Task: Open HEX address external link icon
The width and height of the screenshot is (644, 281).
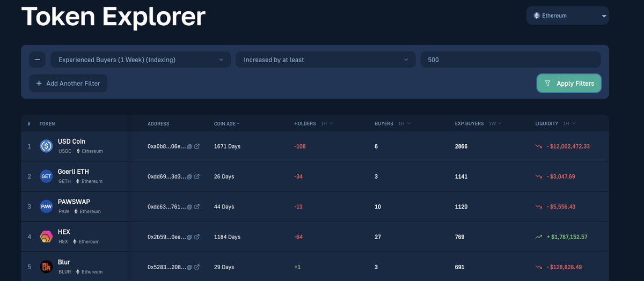Action: (197, 236)
